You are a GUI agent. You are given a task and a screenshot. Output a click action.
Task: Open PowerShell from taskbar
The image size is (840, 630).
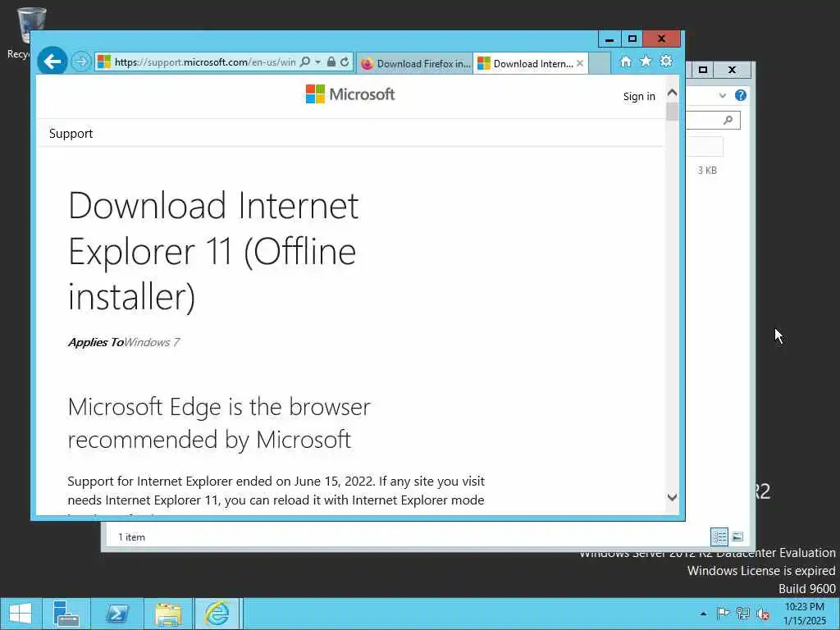point(116,614)
